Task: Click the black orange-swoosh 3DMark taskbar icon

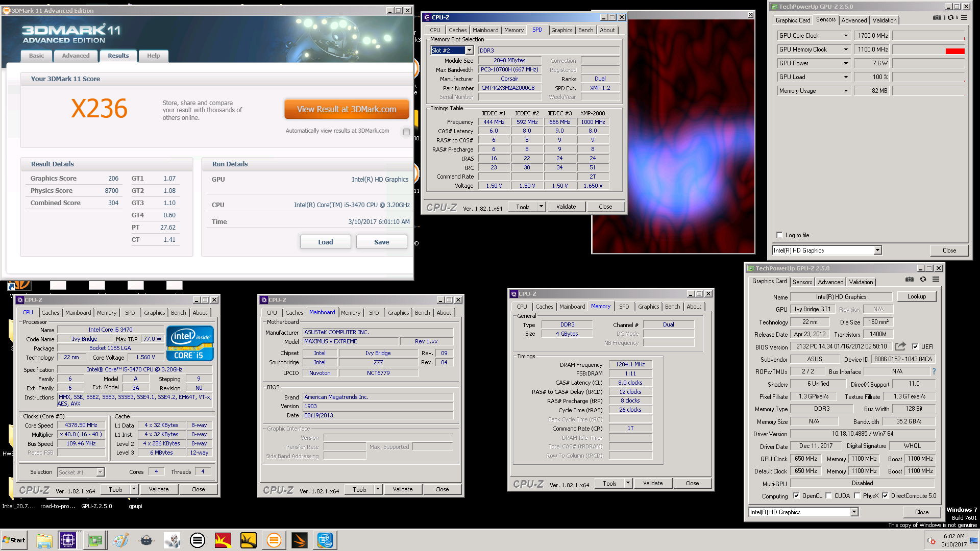Action: (x=300, y=540)
